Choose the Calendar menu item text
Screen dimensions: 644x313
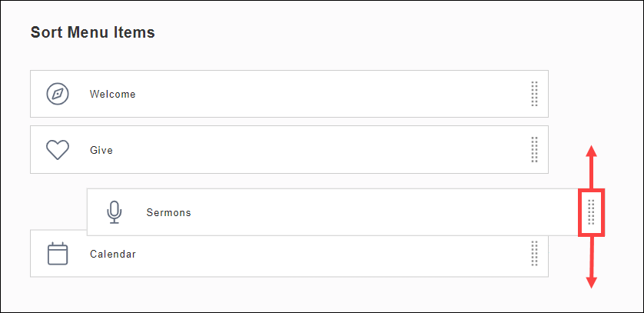click(112, 255)
